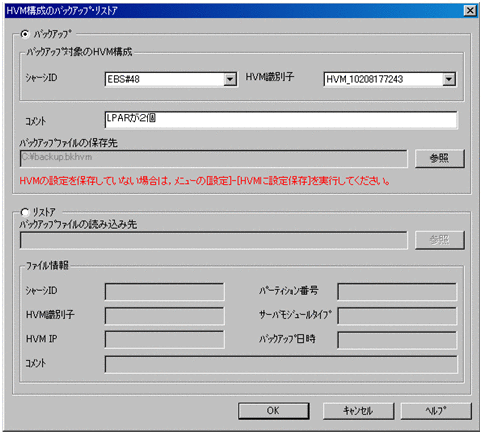The width and height of the screenshot is (483, 436).
Task: Click the ファイル情報 group label
Action: click(x=47, y=265)
